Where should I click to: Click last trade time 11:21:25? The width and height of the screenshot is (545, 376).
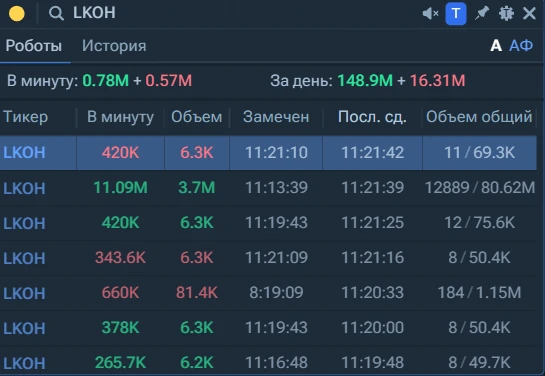point(373,223)
